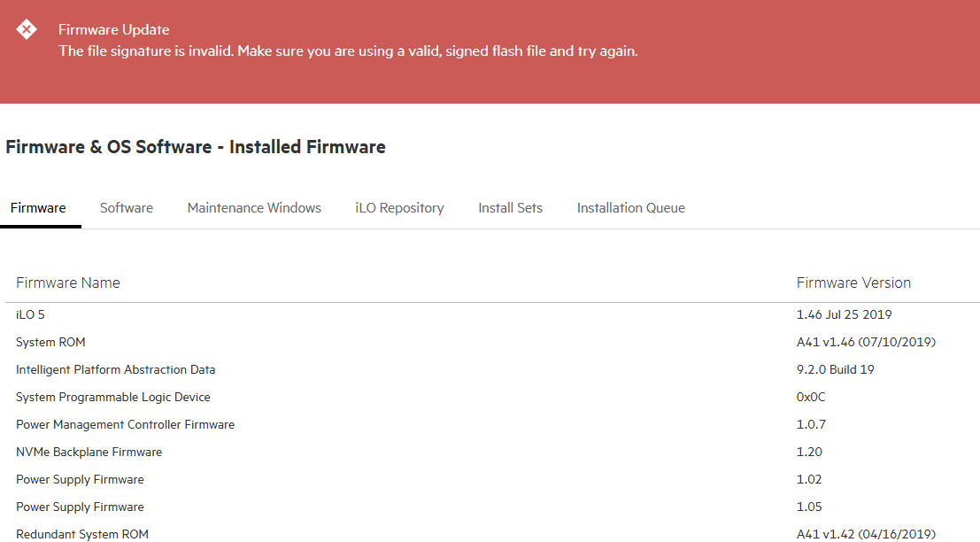Click the error icon in the Firmware Update banner
980x542 pixels.
tap(27, 29)
